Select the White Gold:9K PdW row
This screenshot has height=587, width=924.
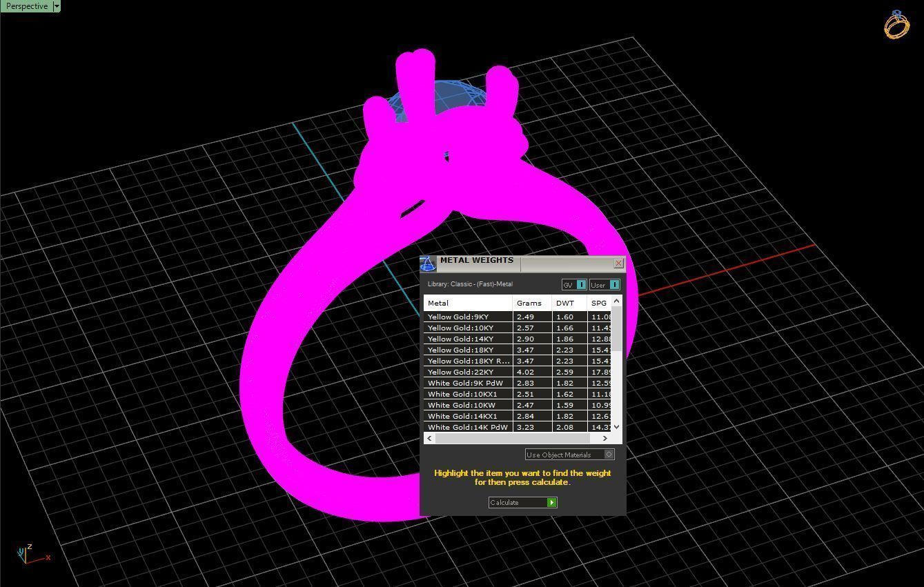pos(518,383)
